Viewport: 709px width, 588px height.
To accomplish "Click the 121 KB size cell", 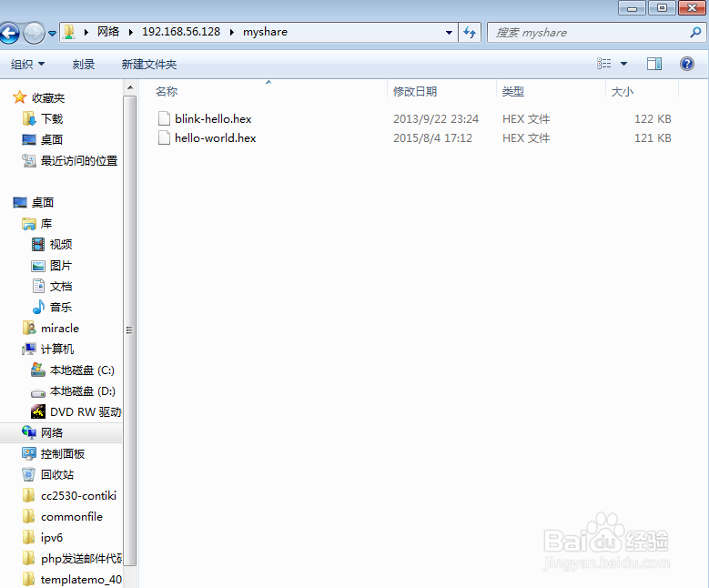I will [653, 138].
